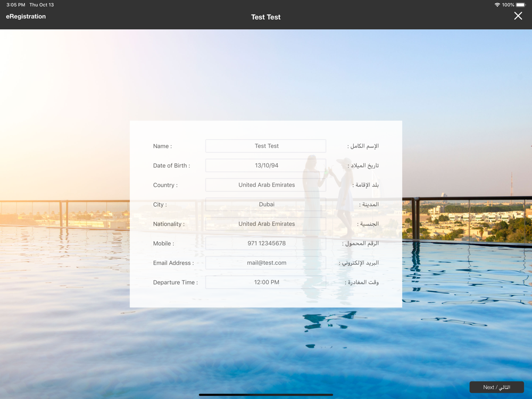Click the Email Address : label
The height and width of the screenshot is (399, 532).
(173, 263)
